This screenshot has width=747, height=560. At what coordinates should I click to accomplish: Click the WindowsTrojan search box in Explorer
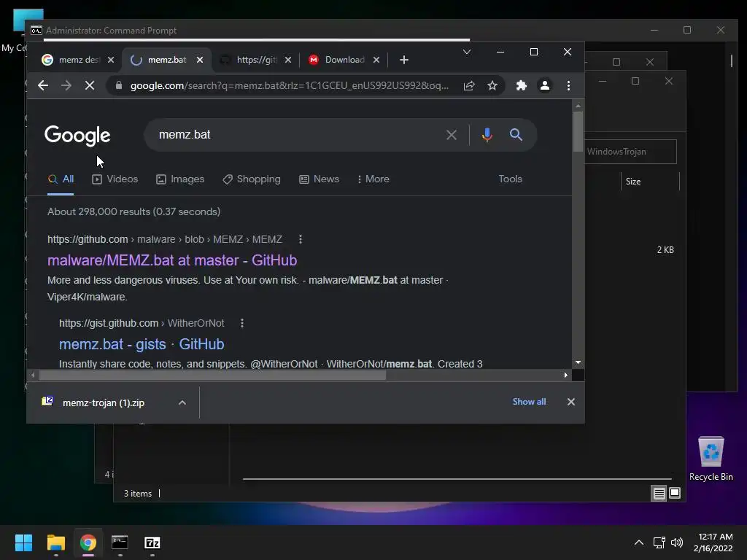click(x=630, y=152)
